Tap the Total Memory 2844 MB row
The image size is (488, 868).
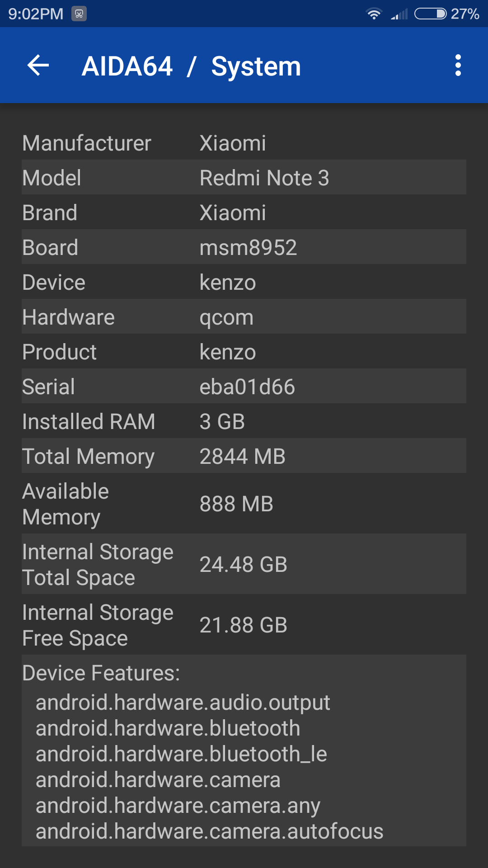pyautogui.click(x=244, y=456)
